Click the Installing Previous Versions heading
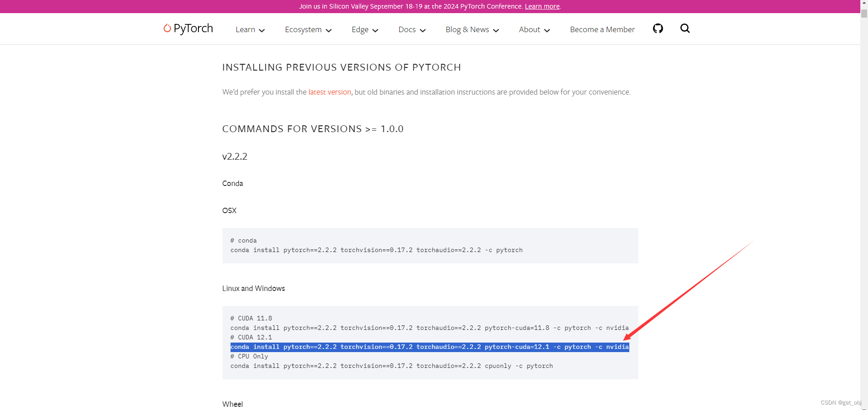Viewport: 868px width, 410px height. [341, 67]
